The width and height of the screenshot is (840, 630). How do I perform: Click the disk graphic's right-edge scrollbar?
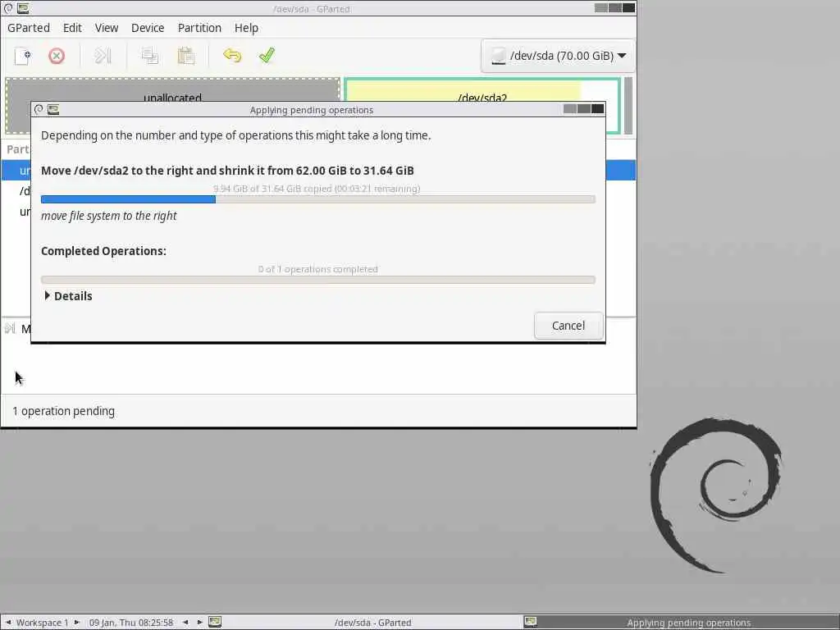tap(628, 106)
